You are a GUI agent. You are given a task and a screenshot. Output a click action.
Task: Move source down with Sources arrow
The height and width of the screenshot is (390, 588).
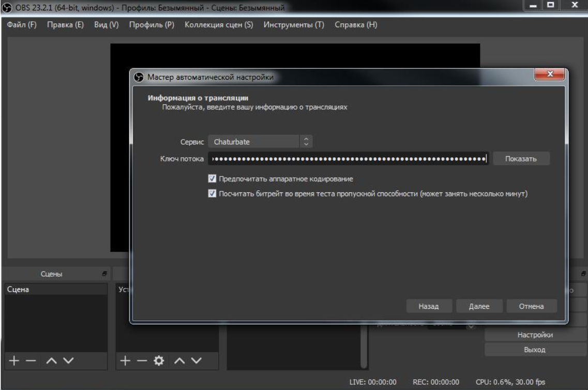pyautogui.click(x=197, y=361)
